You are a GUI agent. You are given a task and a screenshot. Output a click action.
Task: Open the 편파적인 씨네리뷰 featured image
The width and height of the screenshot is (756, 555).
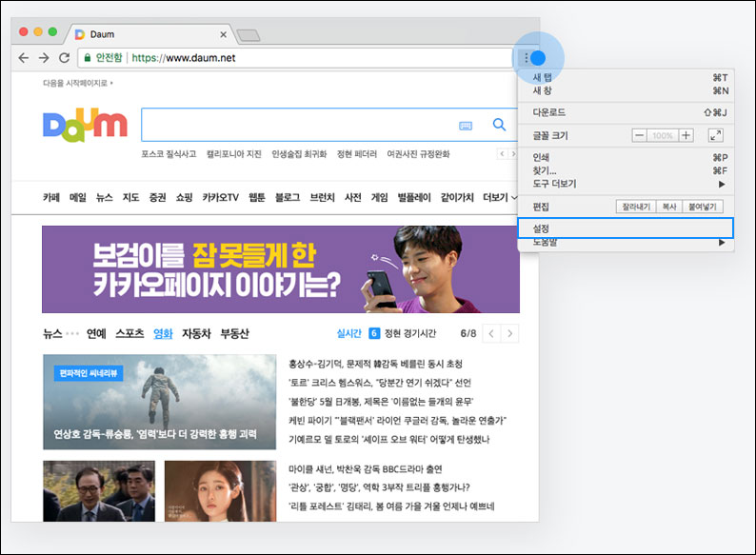[x=160, y=402]
